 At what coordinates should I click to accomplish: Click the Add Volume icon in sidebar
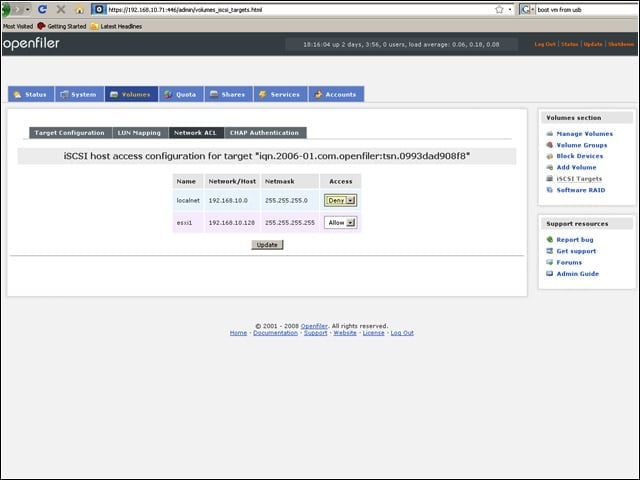pyautogui.click(x=549, y=167)
